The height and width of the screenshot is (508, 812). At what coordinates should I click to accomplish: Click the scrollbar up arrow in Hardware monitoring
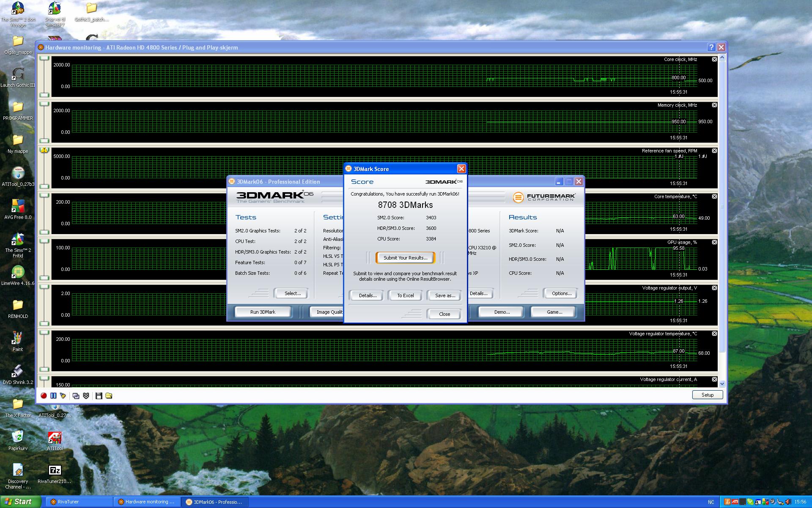[722, 57]
